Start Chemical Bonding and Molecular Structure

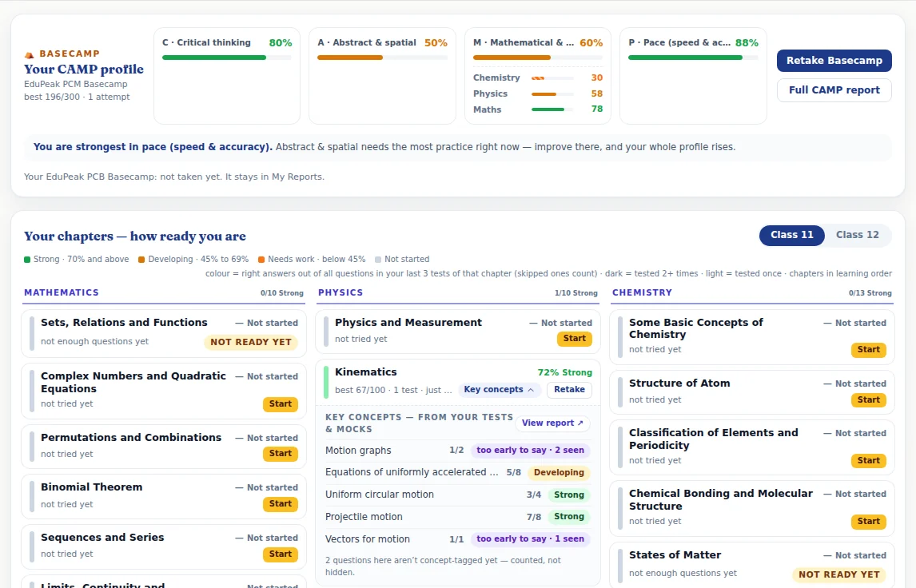click(x=869, y=522)
